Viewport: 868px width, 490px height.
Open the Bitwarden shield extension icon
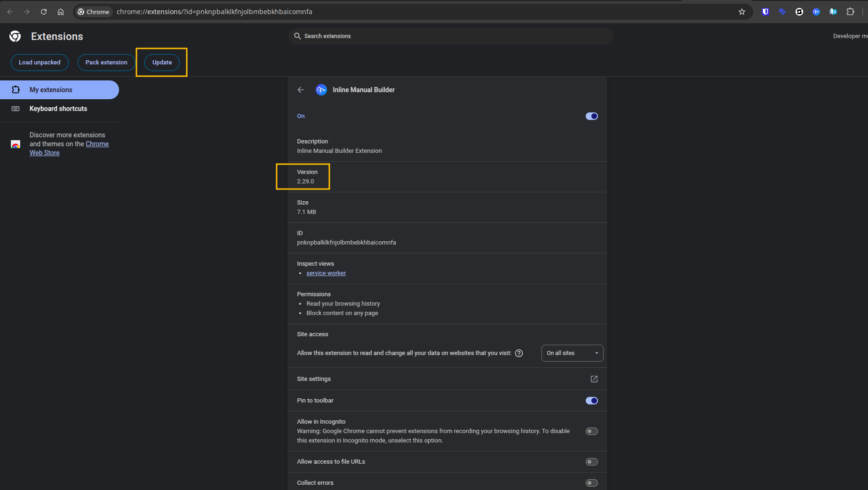tap(765, 12)
